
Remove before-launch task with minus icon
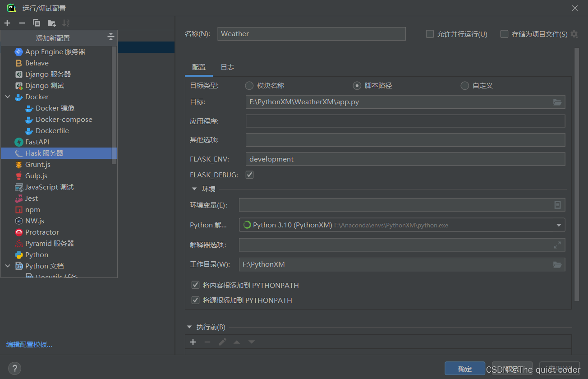(207, 342)
